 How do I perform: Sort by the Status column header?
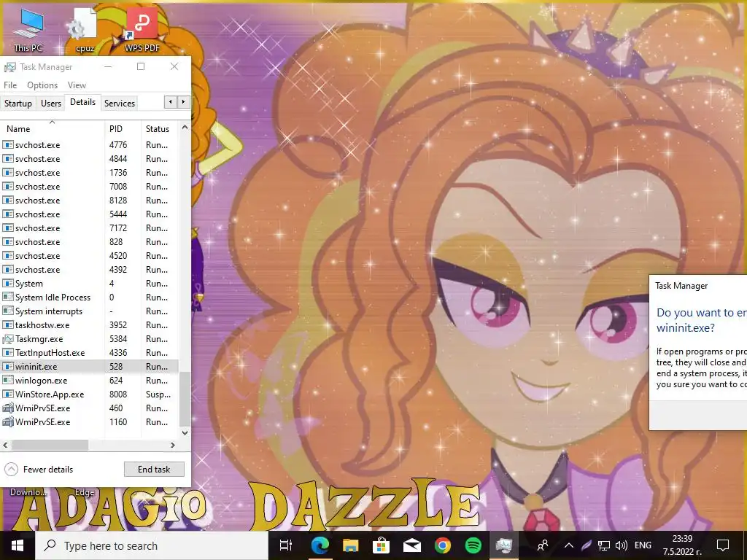[x=160, y=128]
